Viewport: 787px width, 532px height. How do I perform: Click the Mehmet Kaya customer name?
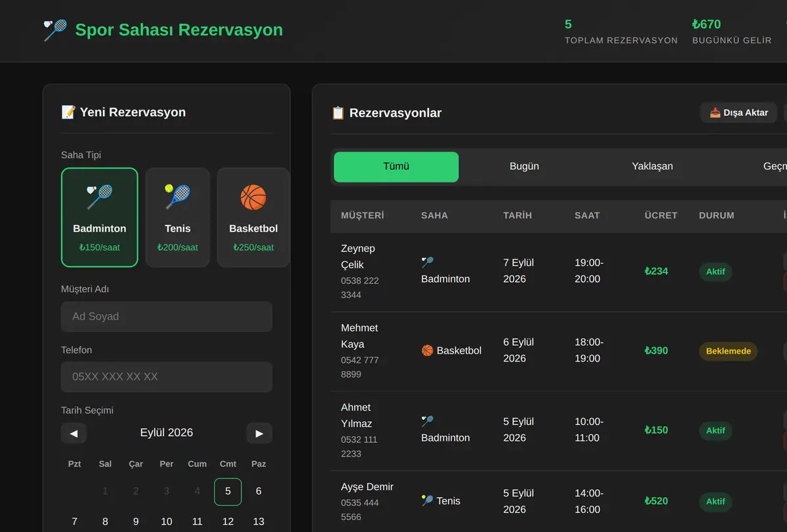(359, 336)
